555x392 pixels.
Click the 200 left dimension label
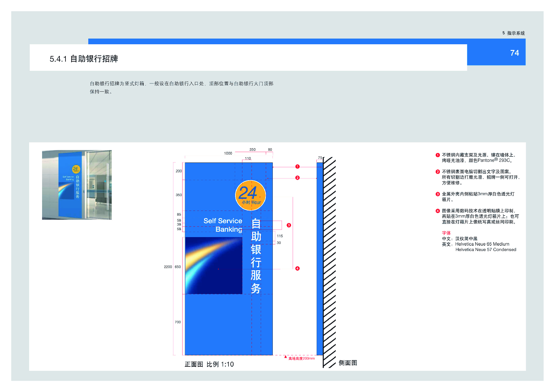179,171
